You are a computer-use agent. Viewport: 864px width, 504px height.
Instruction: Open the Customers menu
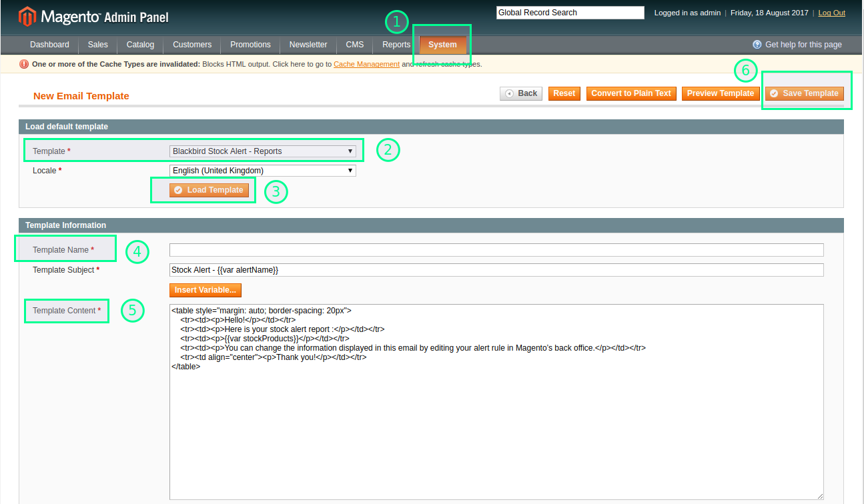tap(192, 45)
